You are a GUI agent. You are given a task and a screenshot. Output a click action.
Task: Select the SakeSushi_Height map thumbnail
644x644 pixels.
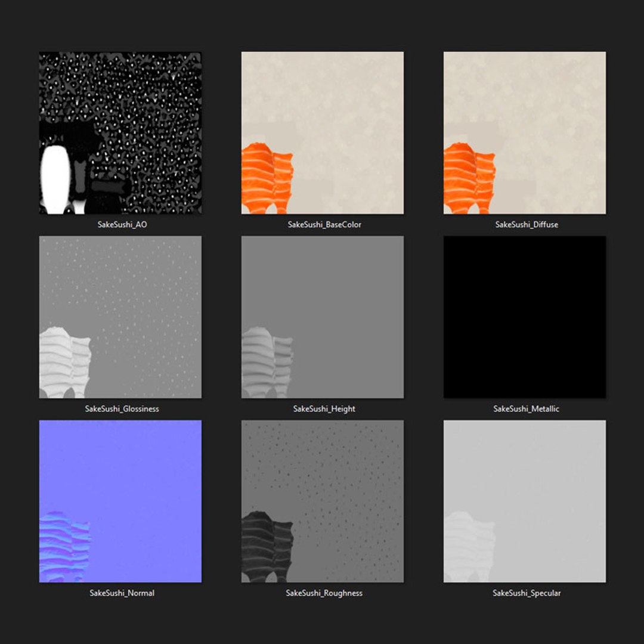click(x=323, y=317)
